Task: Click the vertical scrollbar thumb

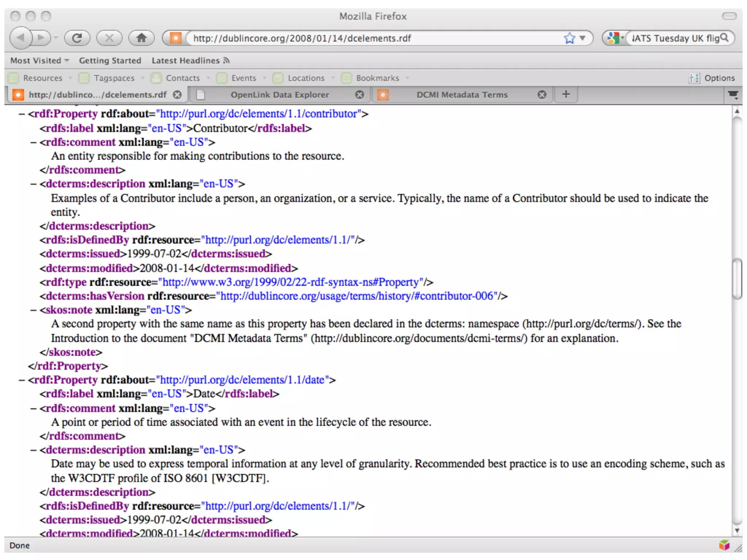Action: (x=737, y=279)
